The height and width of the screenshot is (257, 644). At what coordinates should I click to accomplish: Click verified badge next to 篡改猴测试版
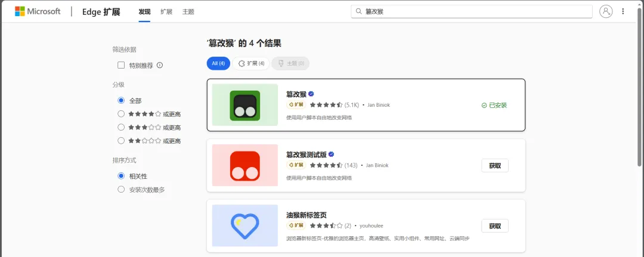coord(332,154)
